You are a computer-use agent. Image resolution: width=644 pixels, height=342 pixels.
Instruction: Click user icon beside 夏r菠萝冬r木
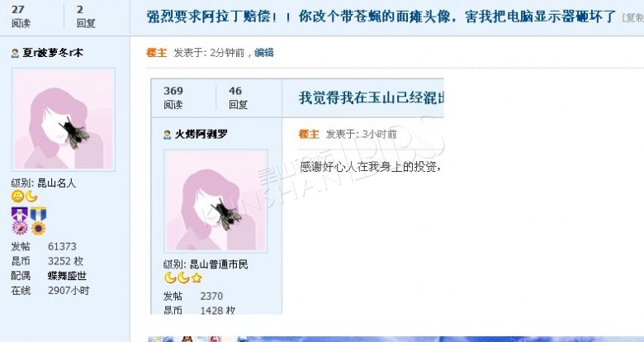pyautogui.click(x=15, y=53)
